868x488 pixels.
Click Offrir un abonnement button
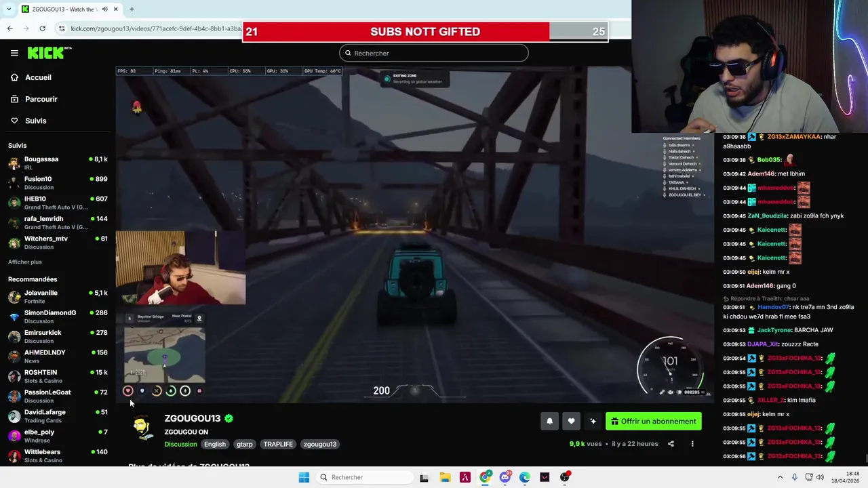click(x=653, y=422)
